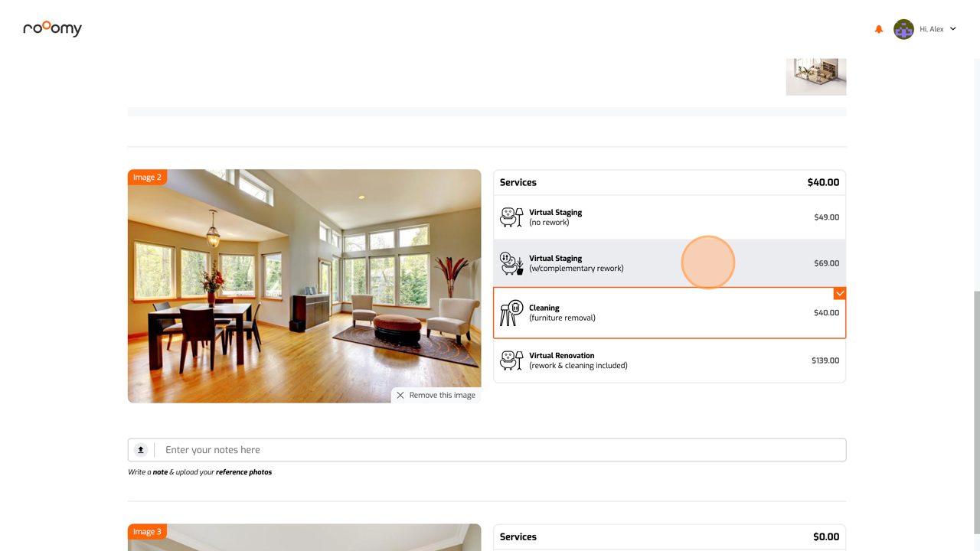Image resolution: width=980 pixels, height=551 pixels.
Task: Click the X icon beside Remove this image
Action: (400, 395)
